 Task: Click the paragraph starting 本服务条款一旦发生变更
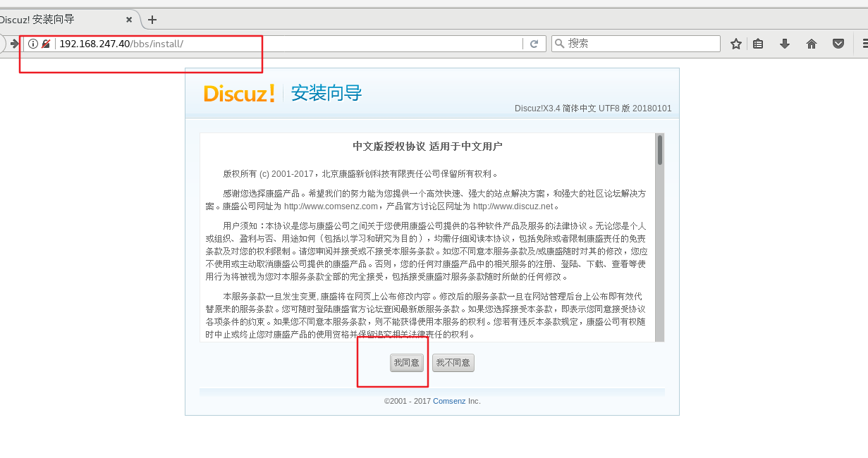[x=426, y=316]
